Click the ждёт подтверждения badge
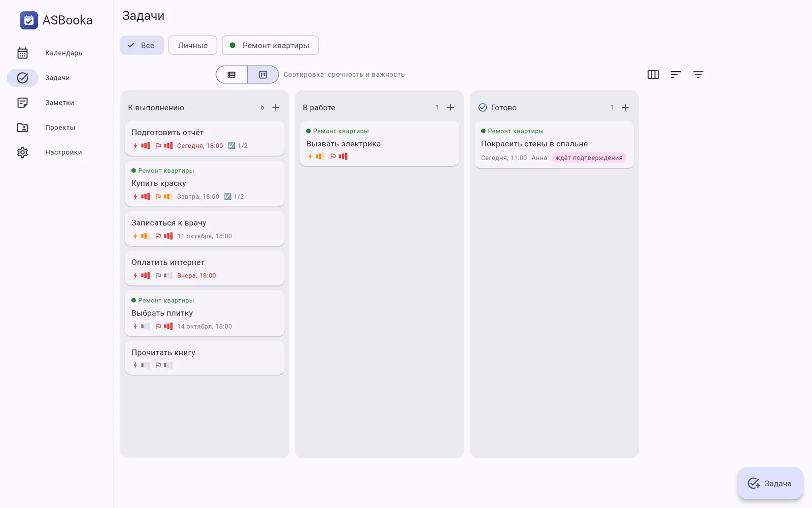 [x=589, y=158]
